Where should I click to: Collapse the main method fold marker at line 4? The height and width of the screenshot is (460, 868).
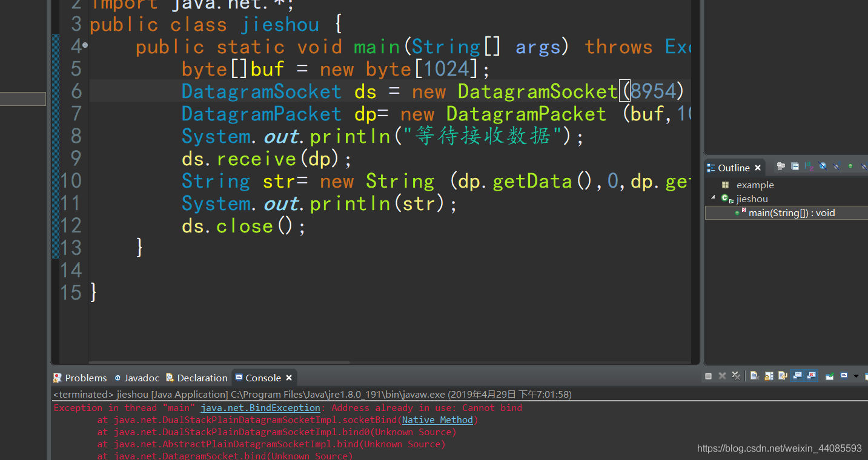pyautogui.click(x=85, y=45)
